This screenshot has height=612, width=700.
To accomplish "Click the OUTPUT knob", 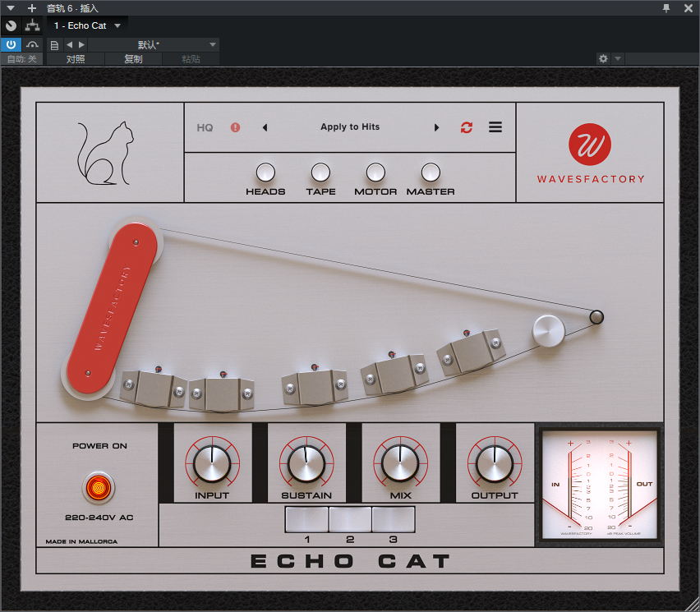I will pos(495,463).
